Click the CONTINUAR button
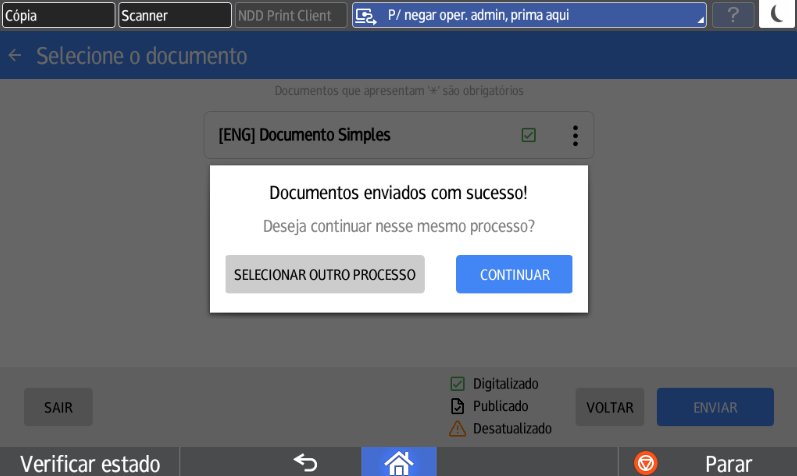Screen dimensions: 797x476 point(514,274)
